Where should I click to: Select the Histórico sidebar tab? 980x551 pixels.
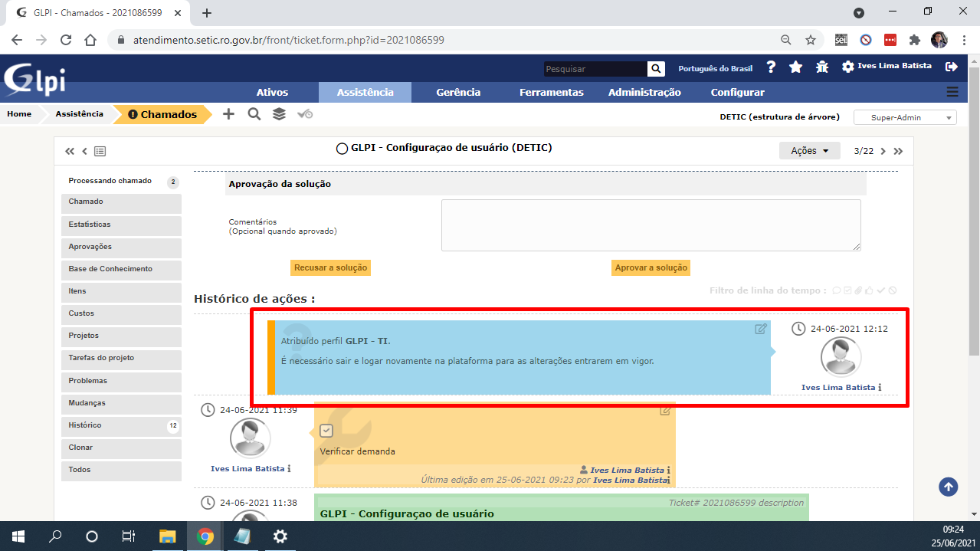pos(121,426)
